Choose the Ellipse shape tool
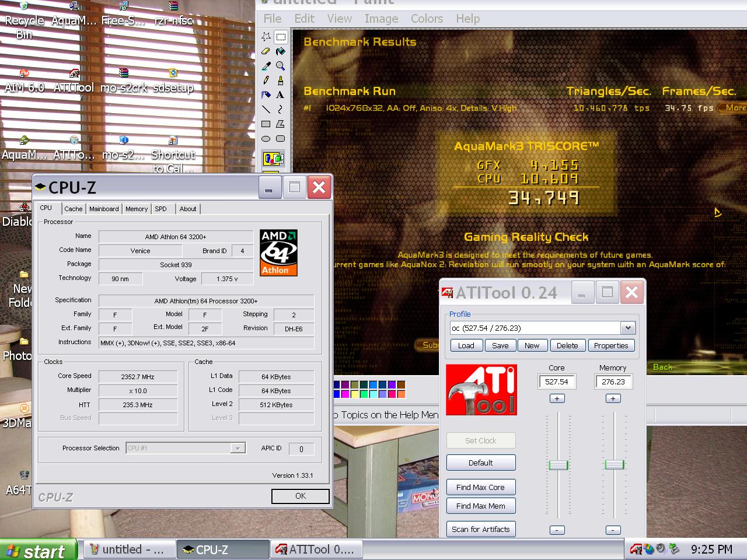 266,139
